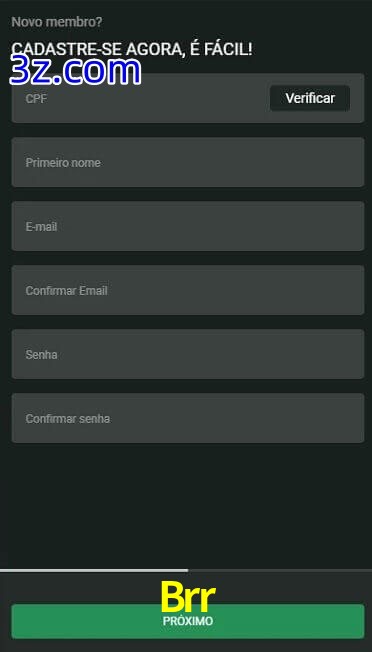Click the 'Primeiro nome' placeholder text
Image resolution: width=372 pixels, height=652 pixels.
click(x=63, y=163)
